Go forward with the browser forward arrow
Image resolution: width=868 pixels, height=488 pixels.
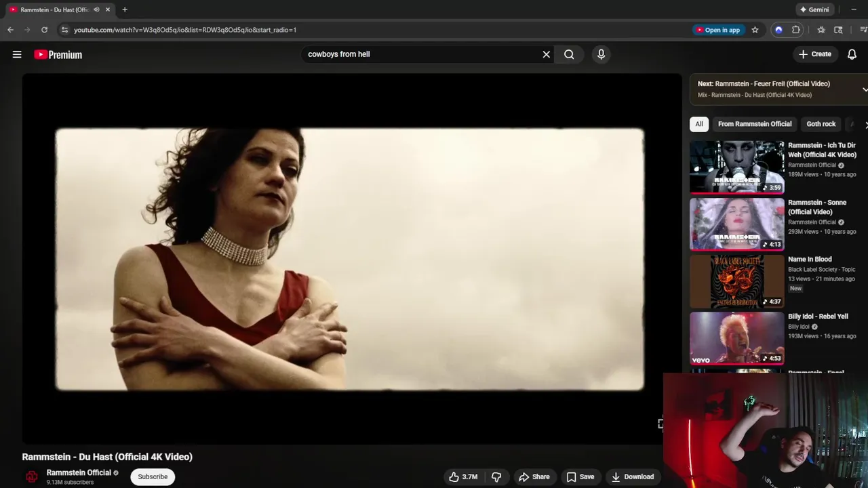click(27, 30)
